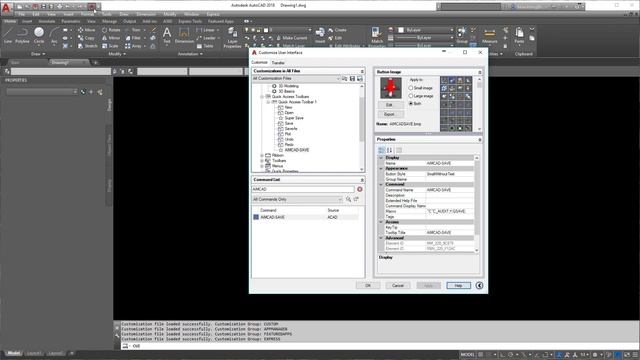Screen dimensions: 640x360
Task: Select the Large image radio button
Action: coord(411,96)
